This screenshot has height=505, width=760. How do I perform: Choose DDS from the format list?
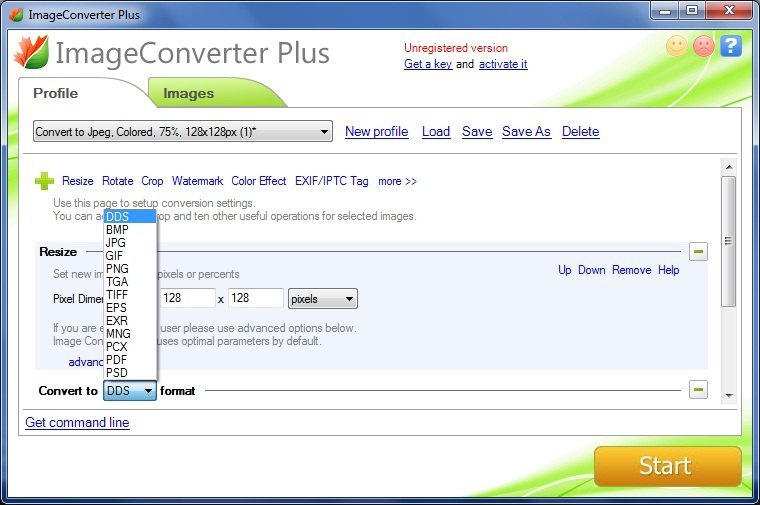click(x=130, y=217)
